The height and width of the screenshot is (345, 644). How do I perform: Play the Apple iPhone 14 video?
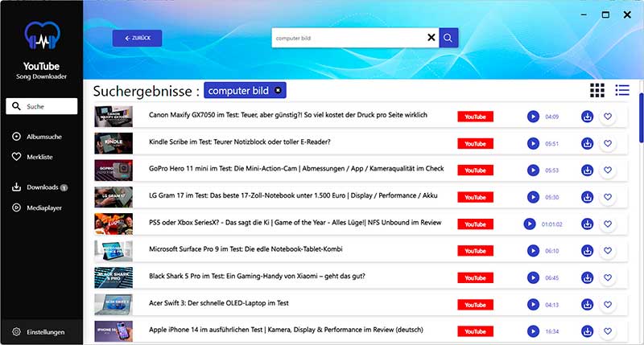tap(533, 331)
